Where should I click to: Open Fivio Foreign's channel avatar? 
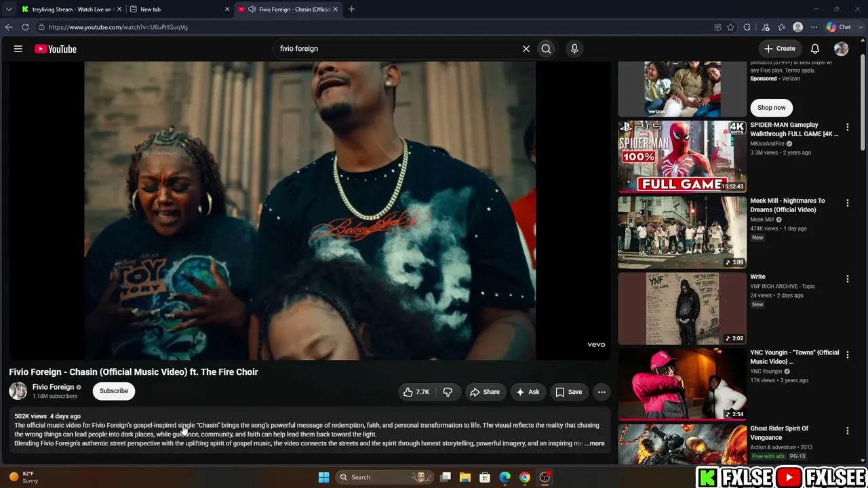pos(18,391)
